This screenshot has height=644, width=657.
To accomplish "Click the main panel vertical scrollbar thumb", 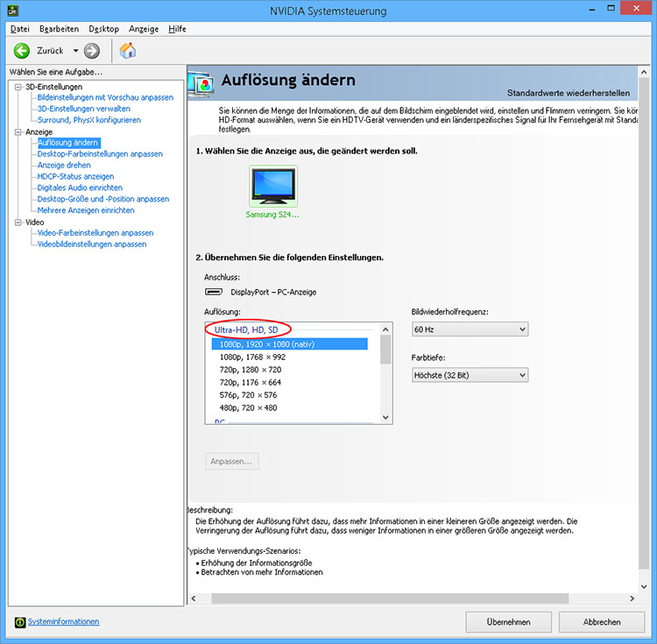I will point(644,324).
